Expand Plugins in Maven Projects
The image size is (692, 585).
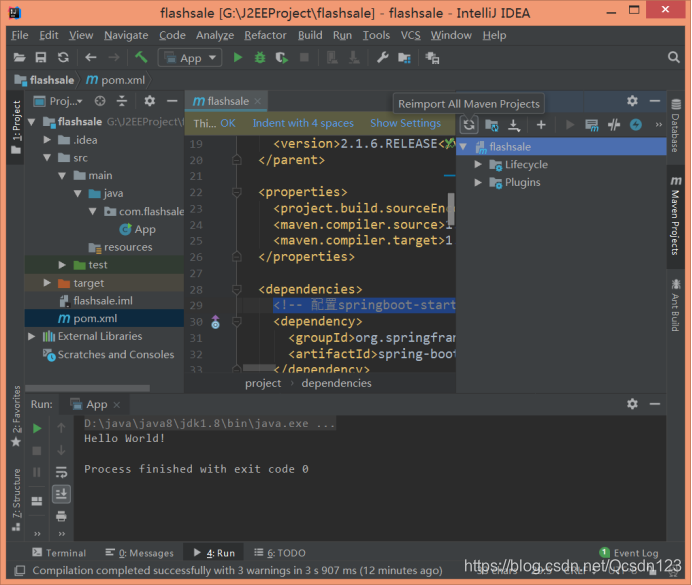(478, 182)
